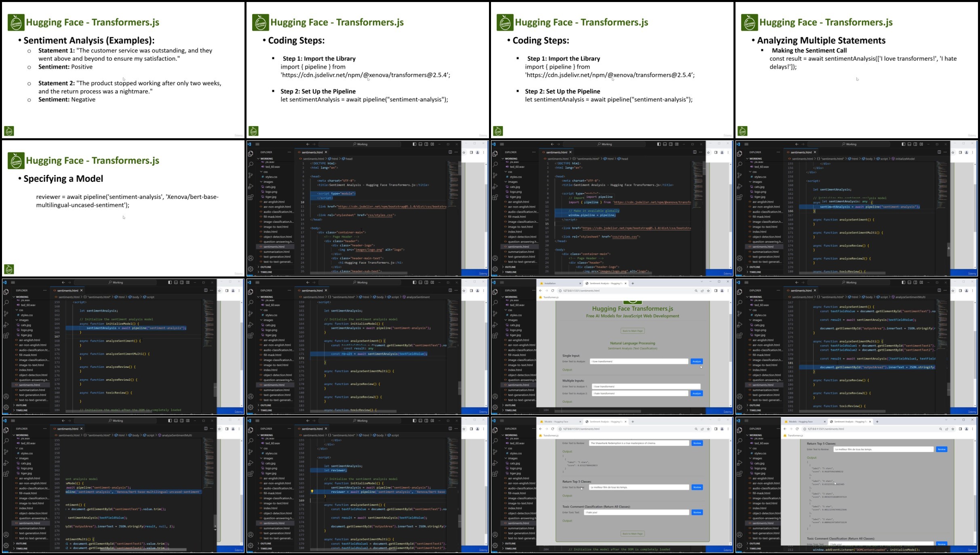Click zoom magnifier in the Installation-tab browser address bar

point(696,291)
